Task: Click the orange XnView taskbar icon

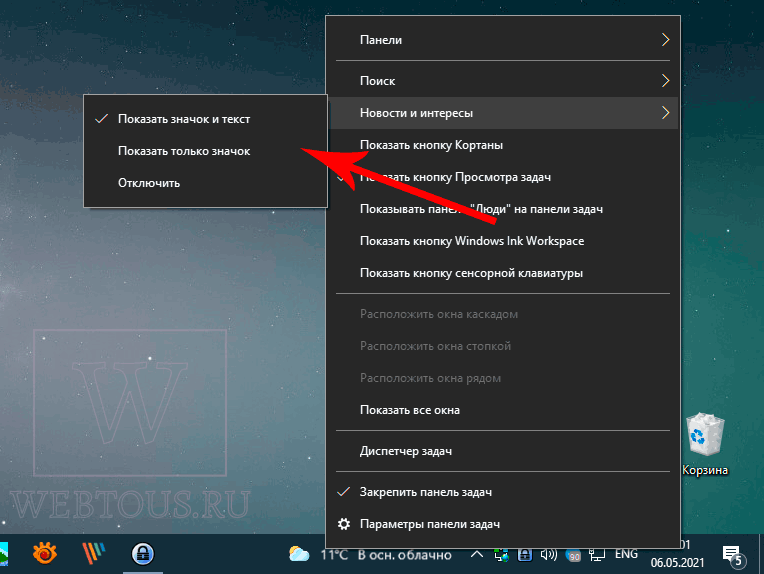Action: pyautogui.click(x=44, y=554)
